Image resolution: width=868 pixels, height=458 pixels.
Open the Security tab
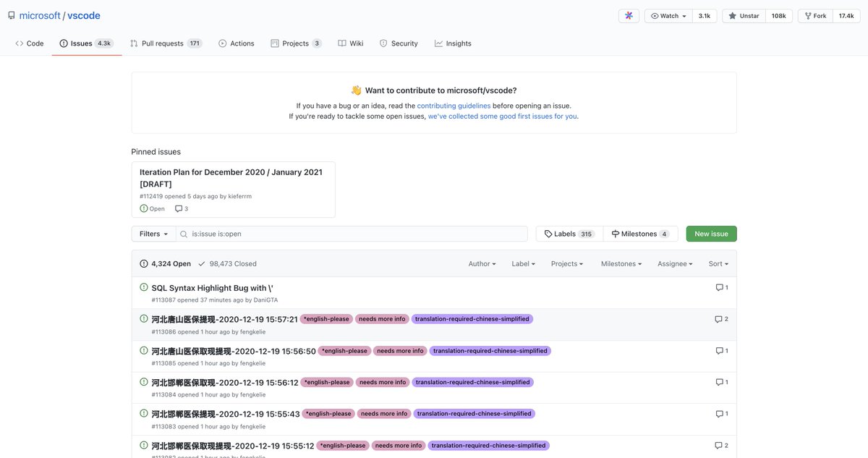point(399,43)
